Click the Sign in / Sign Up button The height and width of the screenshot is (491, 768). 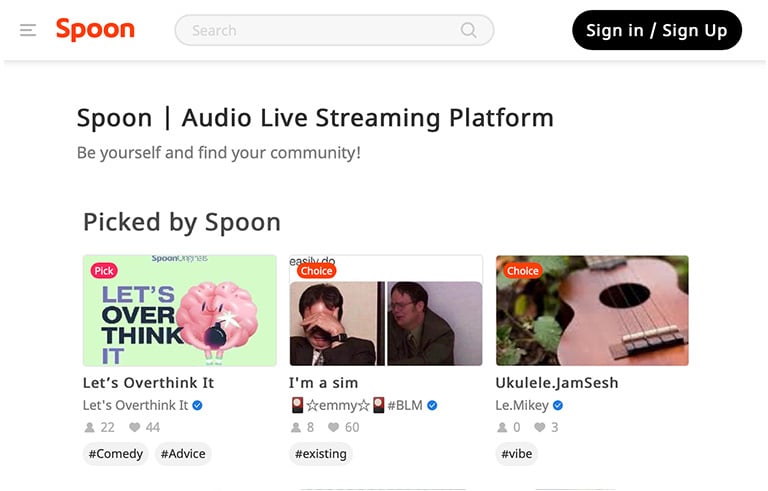657,30
